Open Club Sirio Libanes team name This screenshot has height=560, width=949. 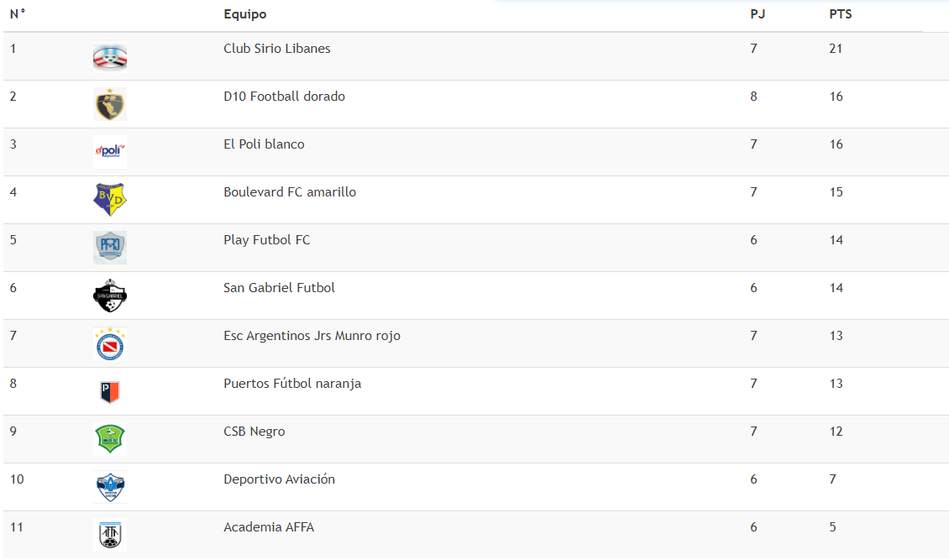pos(277,49)
